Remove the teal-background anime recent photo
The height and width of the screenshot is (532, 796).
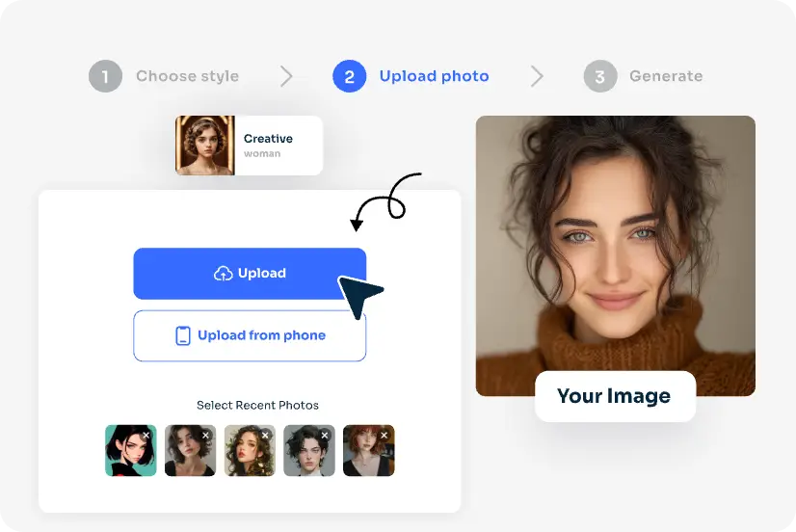click(146, 436)
